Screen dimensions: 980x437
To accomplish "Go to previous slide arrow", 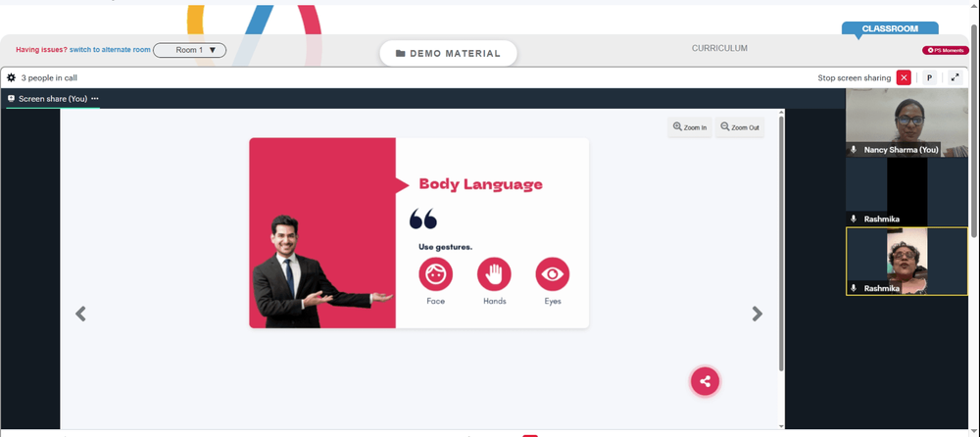I will (80, 314).
